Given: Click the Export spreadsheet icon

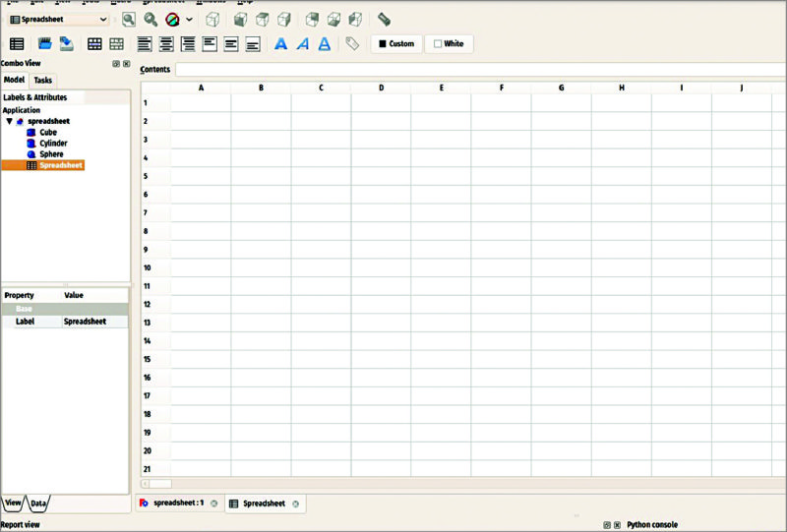Looking at the screenshot, I should (x=66, y=44).
